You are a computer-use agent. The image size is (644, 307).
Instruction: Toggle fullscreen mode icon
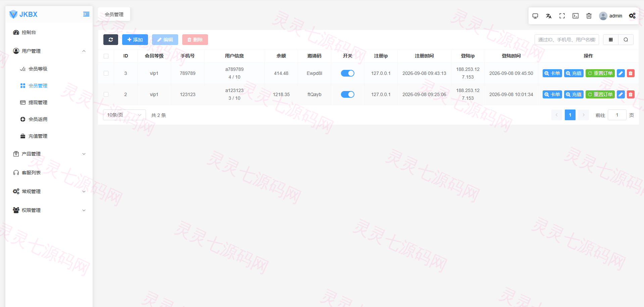point(562,16)
